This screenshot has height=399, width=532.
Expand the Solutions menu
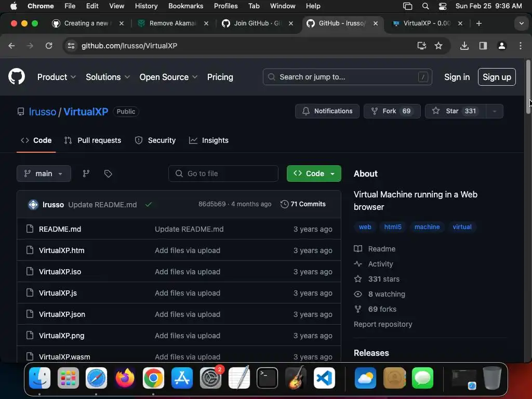coord(108,77)
